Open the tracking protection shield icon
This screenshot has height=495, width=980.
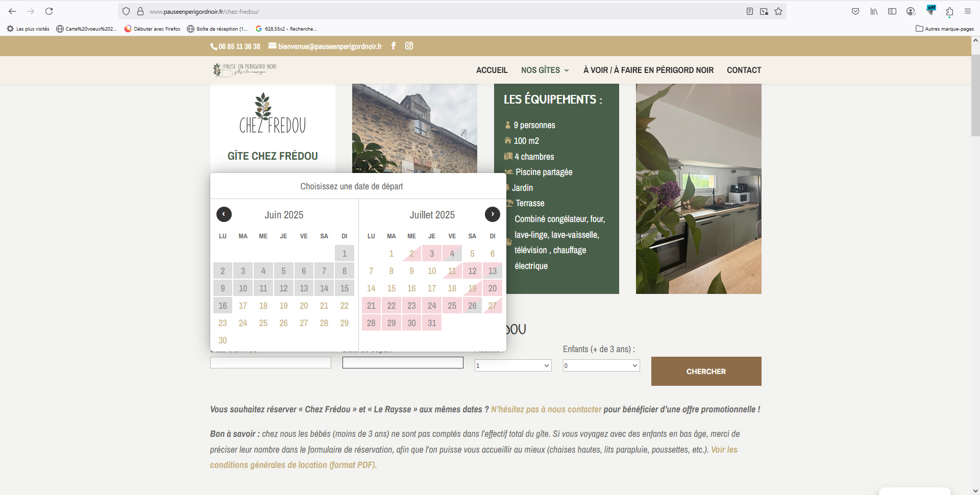click(126, 11)
